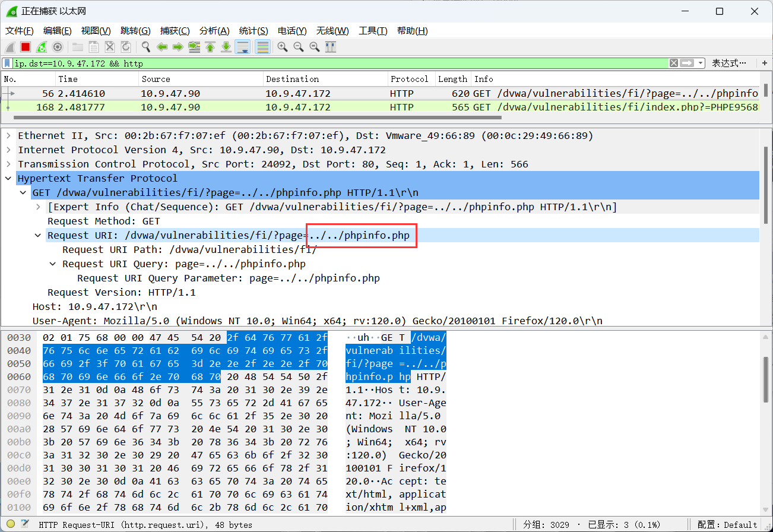The width and height of the screenshot is (773, 532).
Task: Expand the Ethernet II layer
Action: [x=8, y=135]
